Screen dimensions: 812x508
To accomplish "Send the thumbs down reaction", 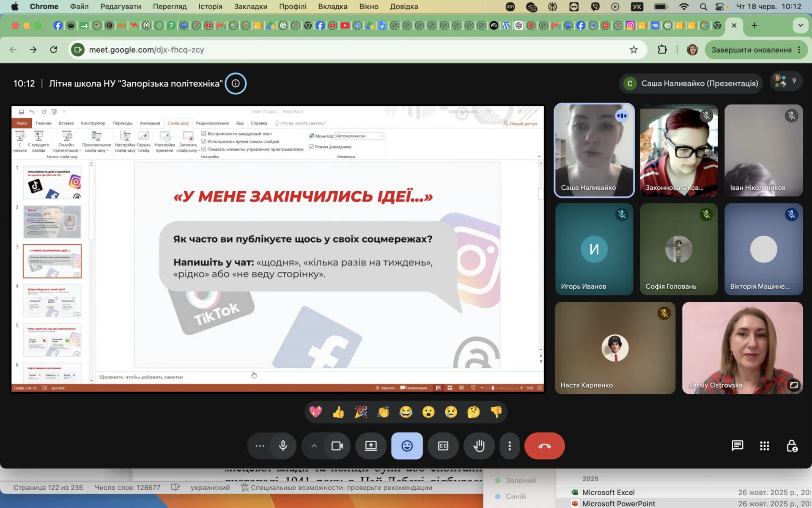I will coord(496,412).
